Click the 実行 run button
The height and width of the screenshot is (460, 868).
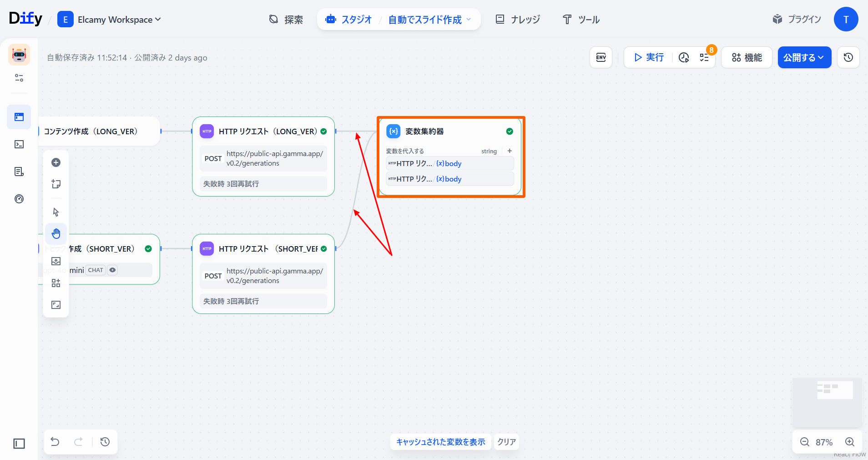tap(649, 57)
